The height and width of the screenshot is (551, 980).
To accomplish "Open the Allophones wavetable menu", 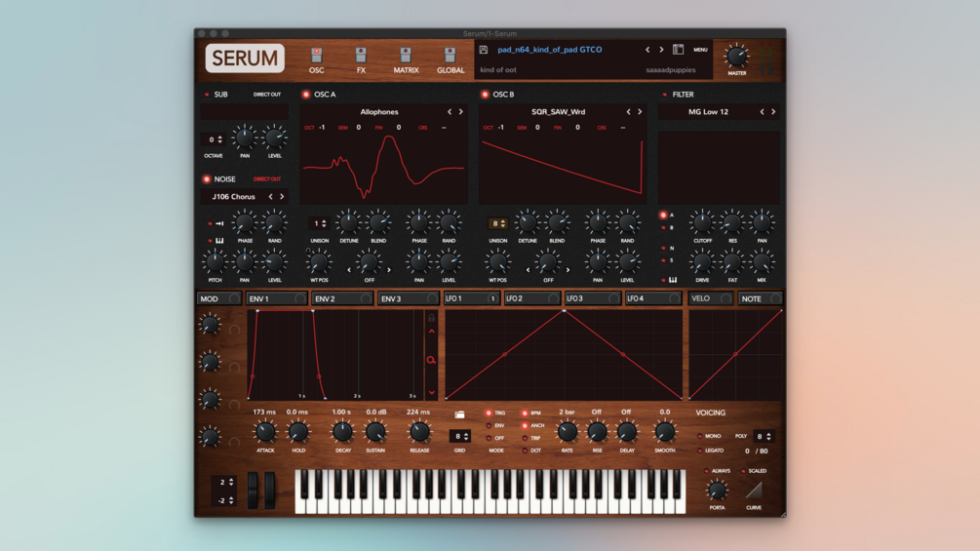I will tap(378, 112).
